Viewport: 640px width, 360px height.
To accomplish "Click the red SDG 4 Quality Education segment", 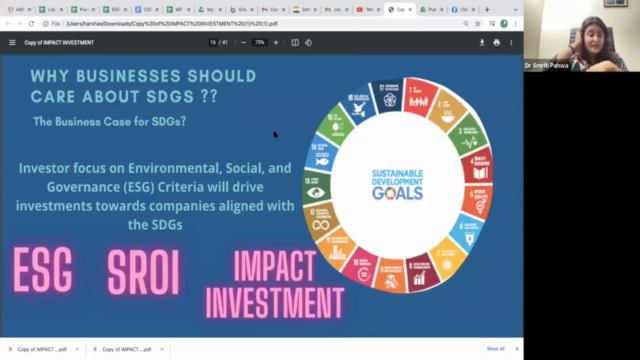I will point(478,167).
